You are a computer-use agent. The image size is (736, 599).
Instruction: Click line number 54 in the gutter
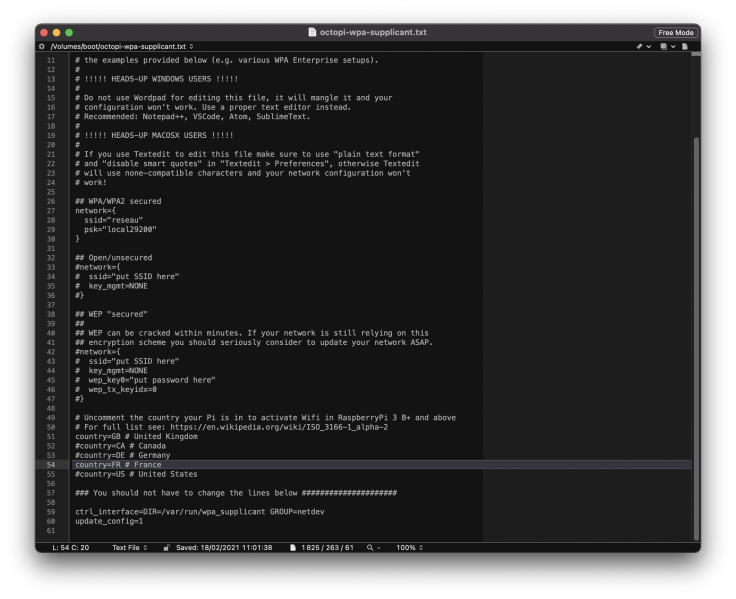tap(51, 465)
